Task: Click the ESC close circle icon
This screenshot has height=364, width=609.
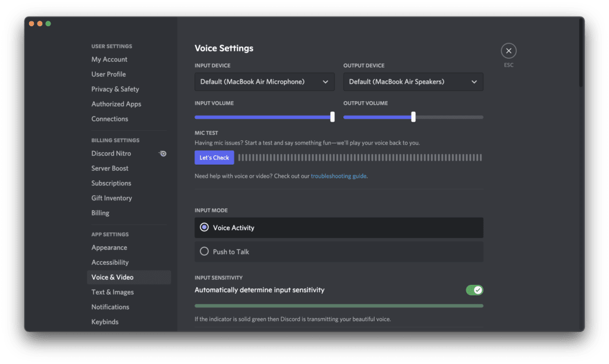Action: coord(508,51)
